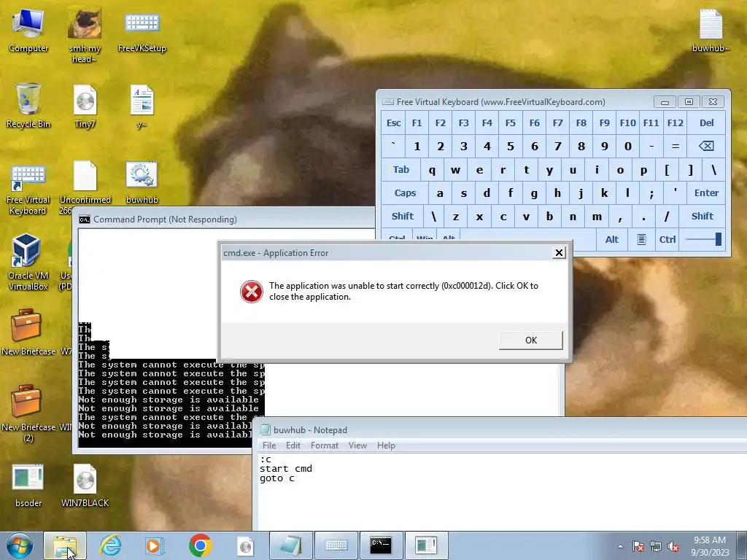
Task: Close the cmd.exe Application Error dialog
Action: point(559,252)
